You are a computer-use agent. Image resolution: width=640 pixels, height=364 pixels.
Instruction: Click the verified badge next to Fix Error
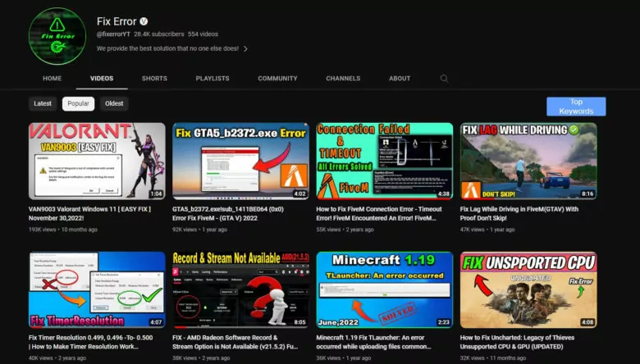[x=144, y=21]
